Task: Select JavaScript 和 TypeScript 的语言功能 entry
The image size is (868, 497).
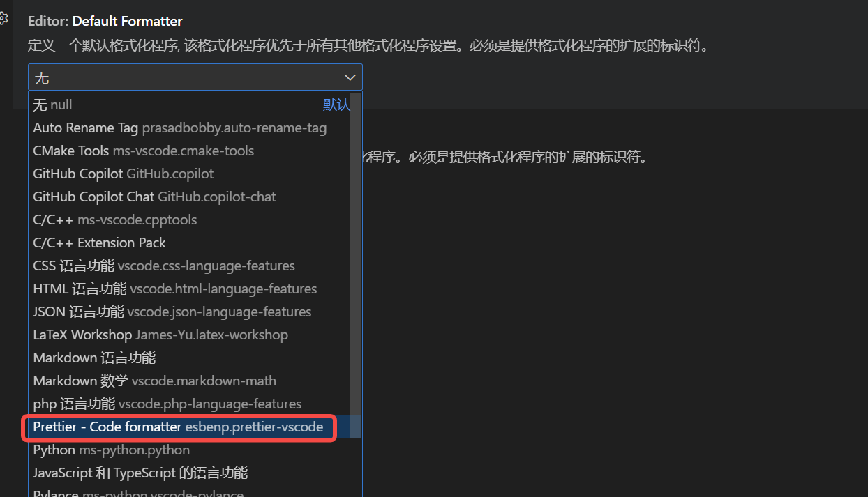Action: pos(190,473)
